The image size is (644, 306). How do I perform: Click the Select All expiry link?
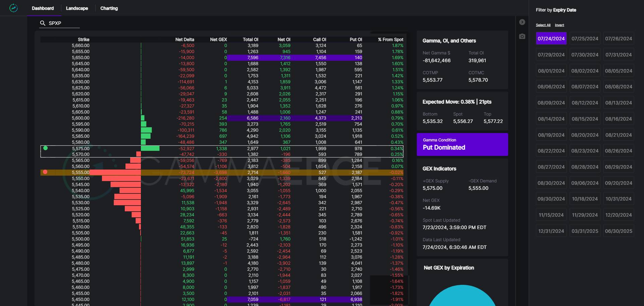point(543,25)
